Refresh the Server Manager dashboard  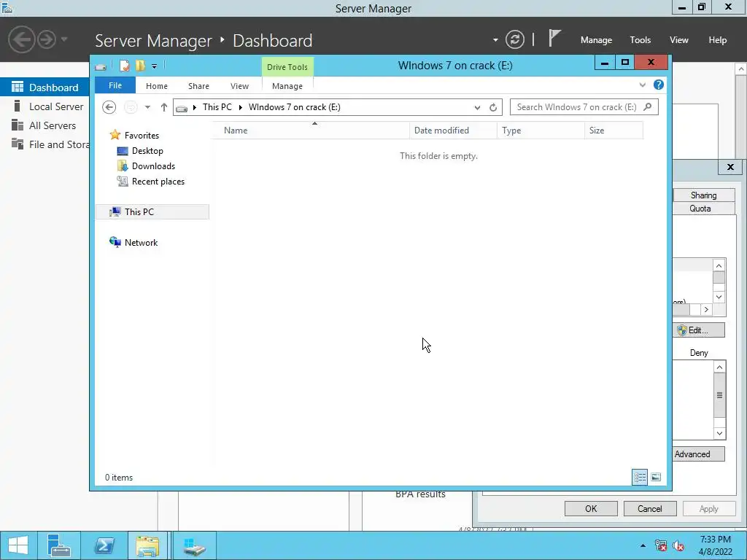[x=515, y=39]
